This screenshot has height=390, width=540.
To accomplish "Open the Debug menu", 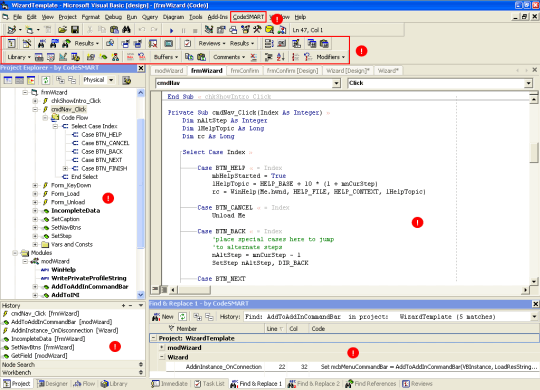I will [113, 17].
